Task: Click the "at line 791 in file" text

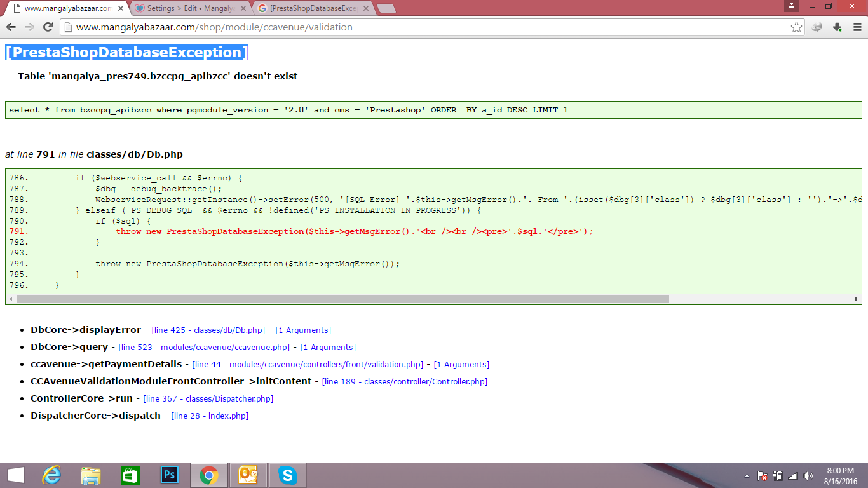Action: [x=94, y=154]
